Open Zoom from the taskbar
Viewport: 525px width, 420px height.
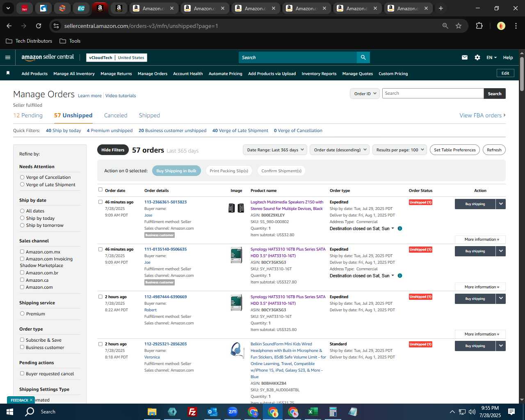pyautogui.click(x=233, y=411)
